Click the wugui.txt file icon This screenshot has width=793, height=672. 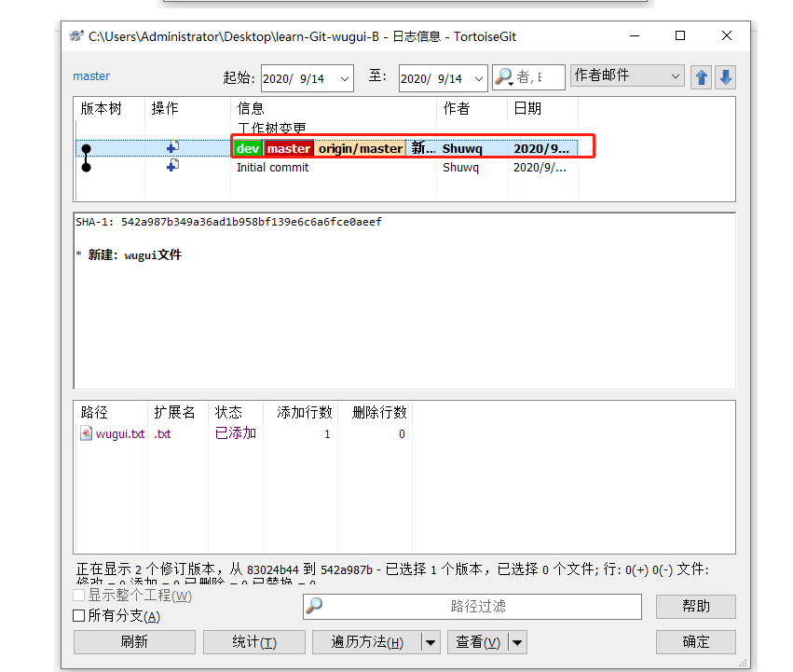pyautogui.click(x=87, y=433)
